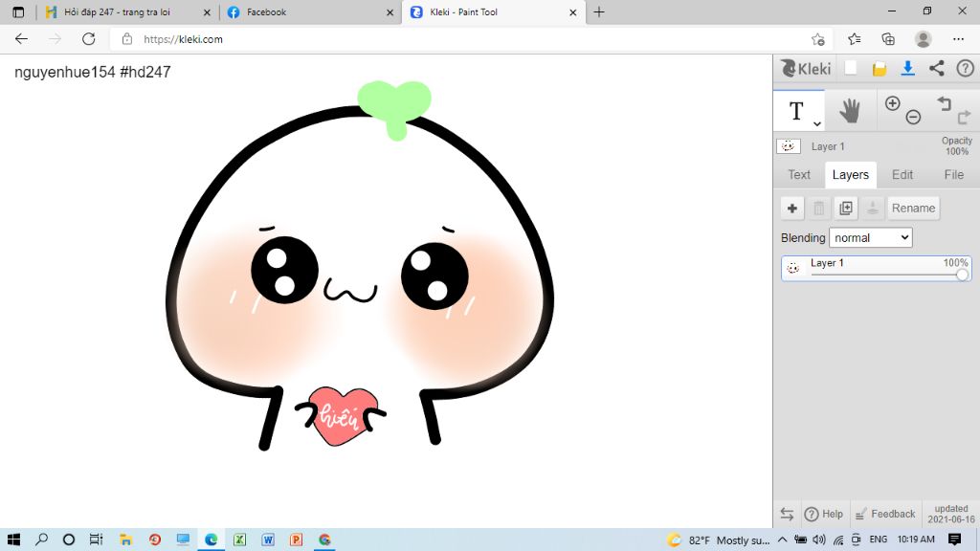Image resolution: width=980 pixels, height=551 pixels.
Task: Click the zoom in plus icon
Action: 893,103
